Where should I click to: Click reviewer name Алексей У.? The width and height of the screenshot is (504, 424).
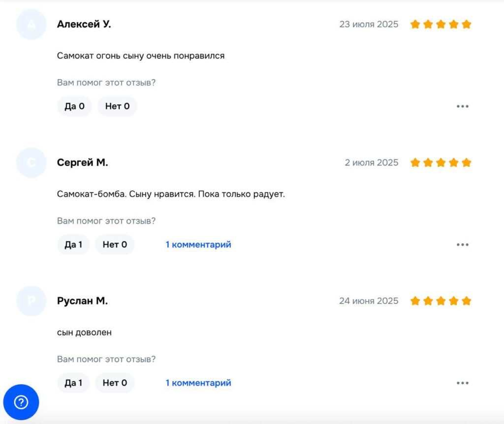(84, 24)
